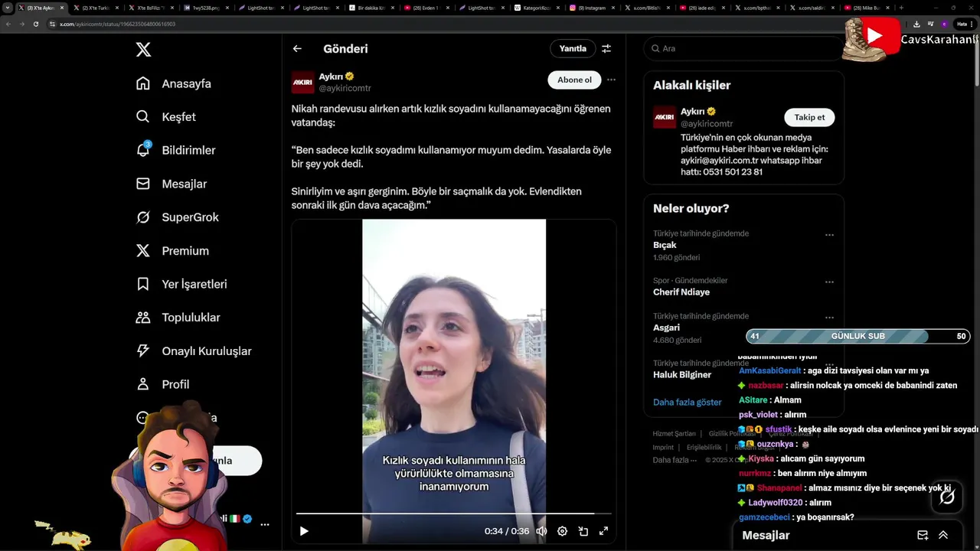
Task: Toggle picture-in-picture for the video
Action: pos(583,531)
